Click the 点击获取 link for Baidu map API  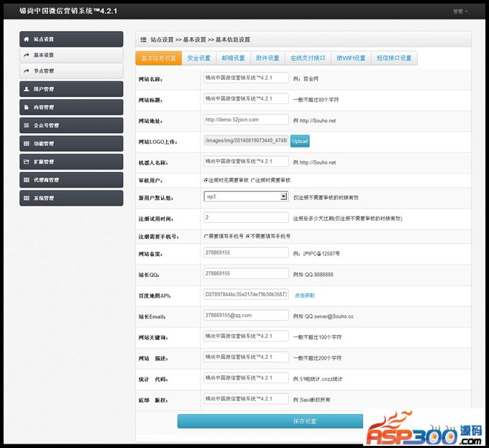[x=304, y=295]
